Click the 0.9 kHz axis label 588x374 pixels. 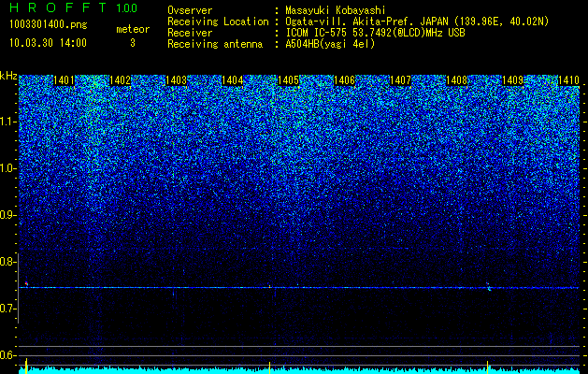pos(8,215)
